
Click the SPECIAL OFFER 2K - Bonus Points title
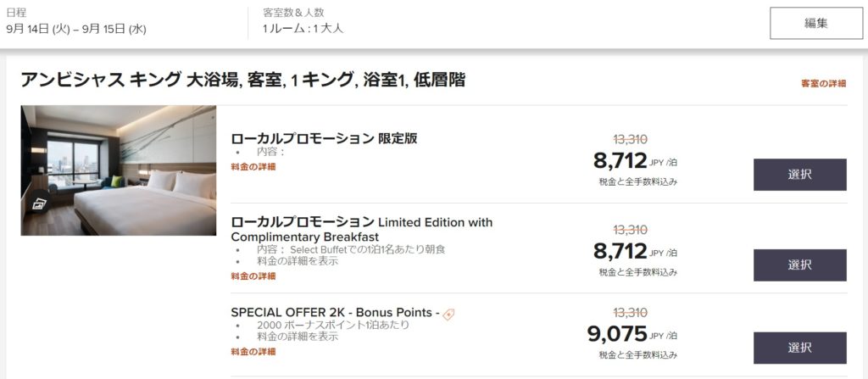point(334,313)
